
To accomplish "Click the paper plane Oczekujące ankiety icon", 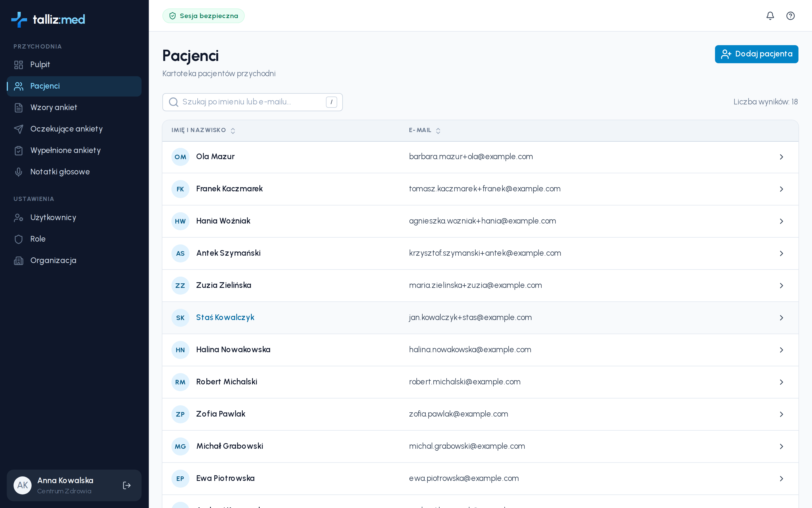I will point(18,129).
